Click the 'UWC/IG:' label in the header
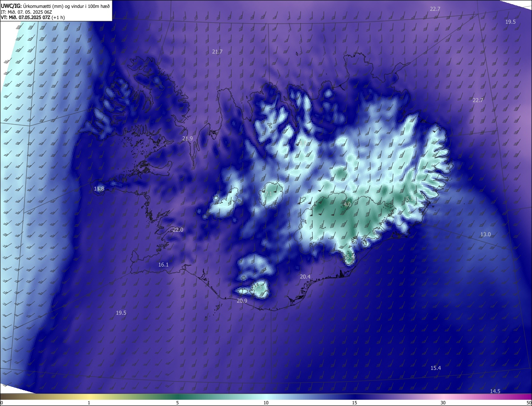 point(11,6)
